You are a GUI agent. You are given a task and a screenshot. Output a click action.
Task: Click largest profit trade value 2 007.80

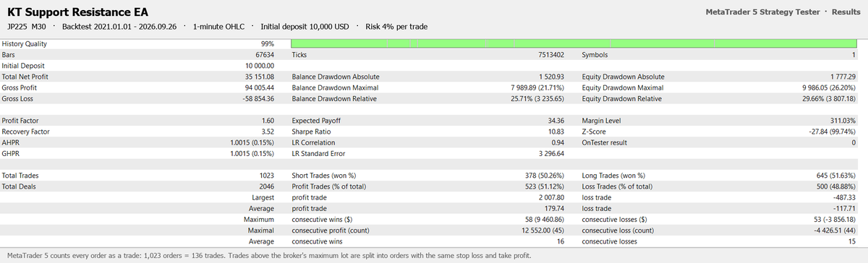[x=552, y=197]
